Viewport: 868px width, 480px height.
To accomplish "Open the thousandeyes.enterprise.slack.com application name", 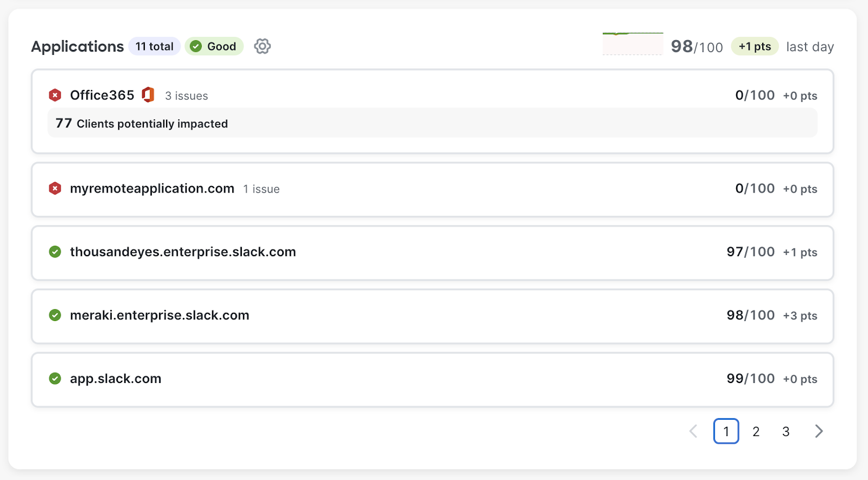I will pyautogui.click(x=183, y=252).
